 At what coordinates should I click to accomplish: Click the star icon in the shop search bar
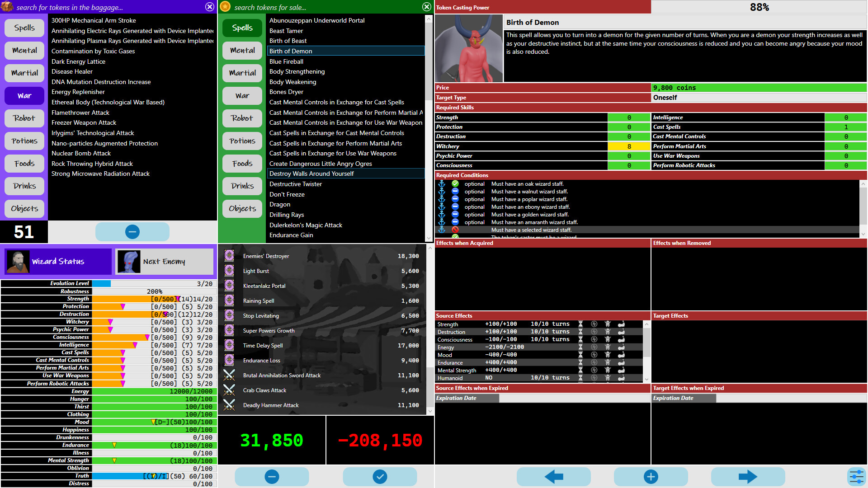point(225,7)
